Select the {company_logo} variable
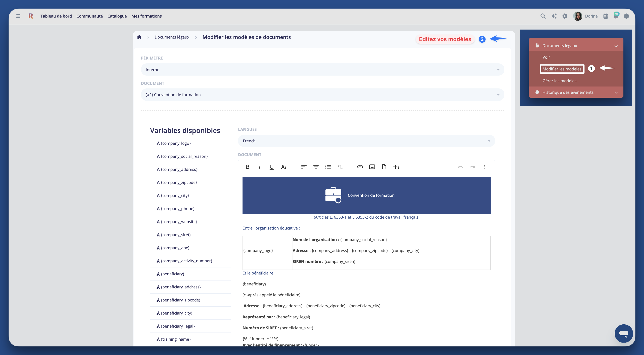Viewport: 644px width, 355px height. [175, 143]
